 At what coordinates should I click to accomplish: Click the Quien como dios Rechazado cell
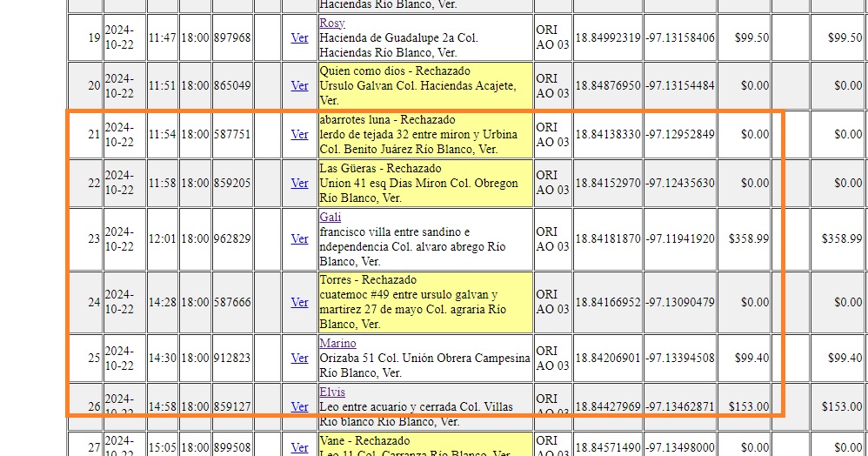coord(424,85)
